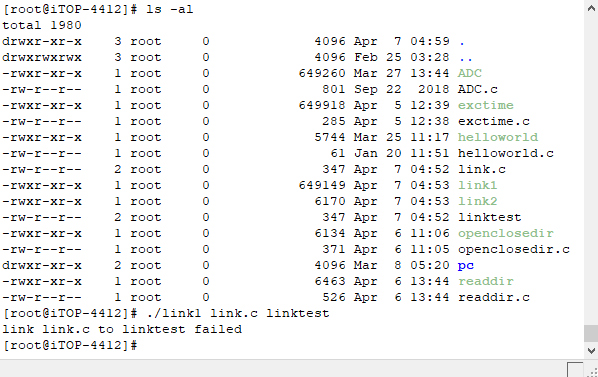
Task: Click the 'total 1980' line
Action: point(42,25)
